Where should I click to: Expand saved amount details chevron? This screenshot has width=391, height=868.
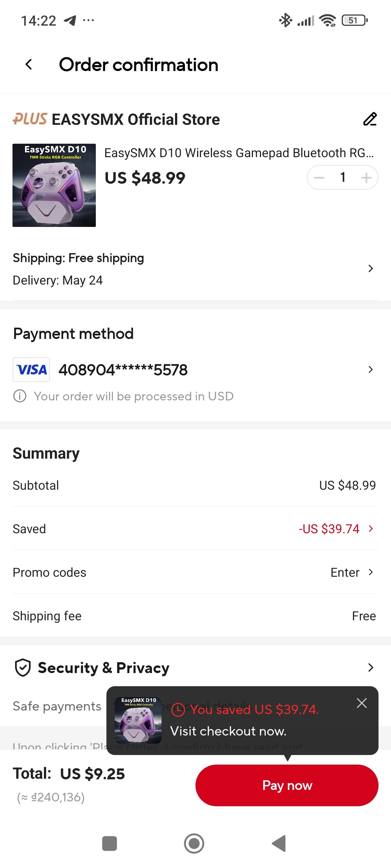(371, 528)
